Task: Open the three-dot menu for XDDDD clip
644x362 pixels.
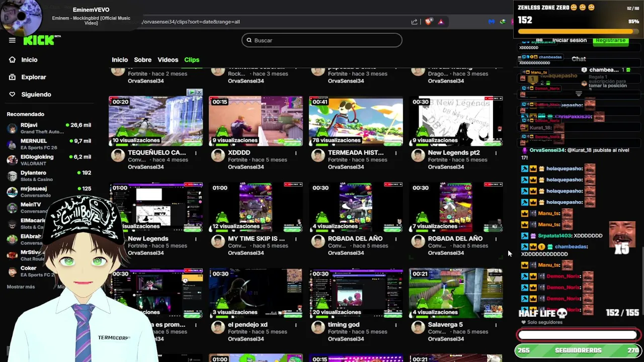Action: point(296,153)
